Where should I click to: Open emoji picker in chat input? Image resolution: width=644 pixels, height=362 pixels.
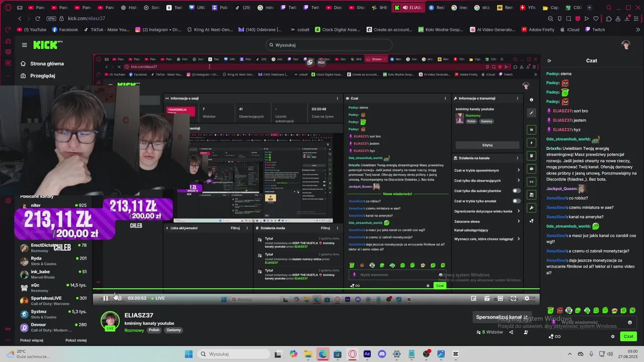click(x=629, y=322)
